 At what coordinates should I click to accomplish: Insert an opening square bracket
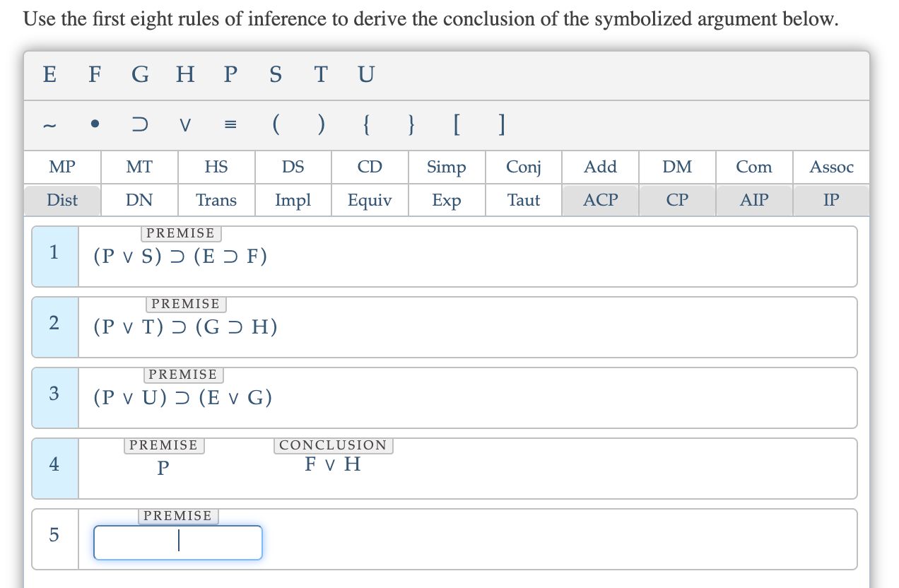click(x=456, y=124)
